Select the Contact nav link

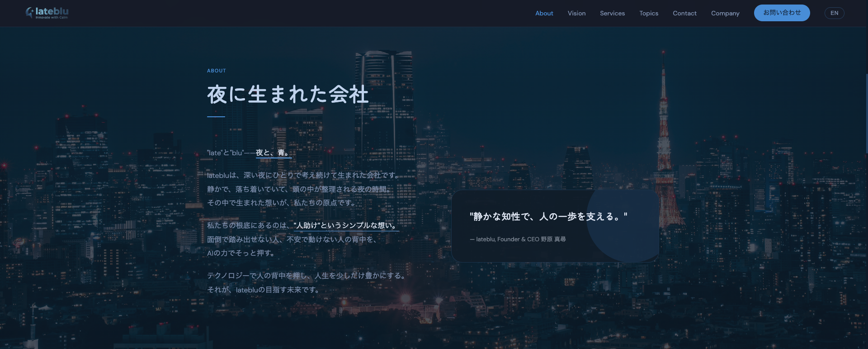684,13
